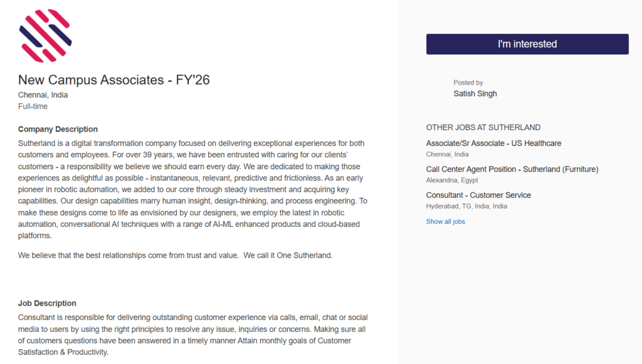Screen dimensions: 642x364
Task: Click poster name Satish Singh
Action: tap(475, 94)
